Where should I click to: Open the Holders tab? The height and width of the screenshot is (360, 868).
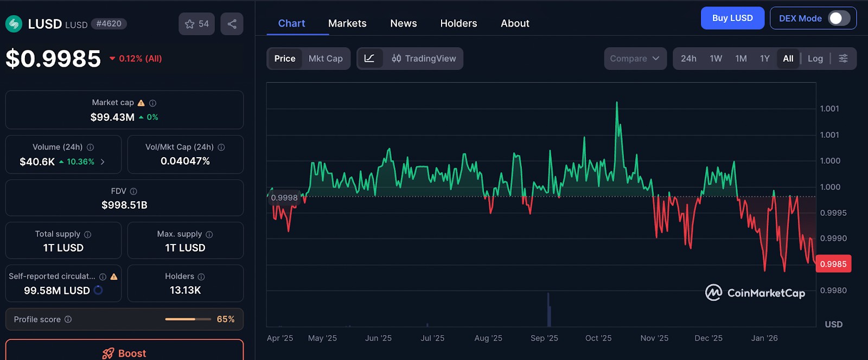coord(458,23)
